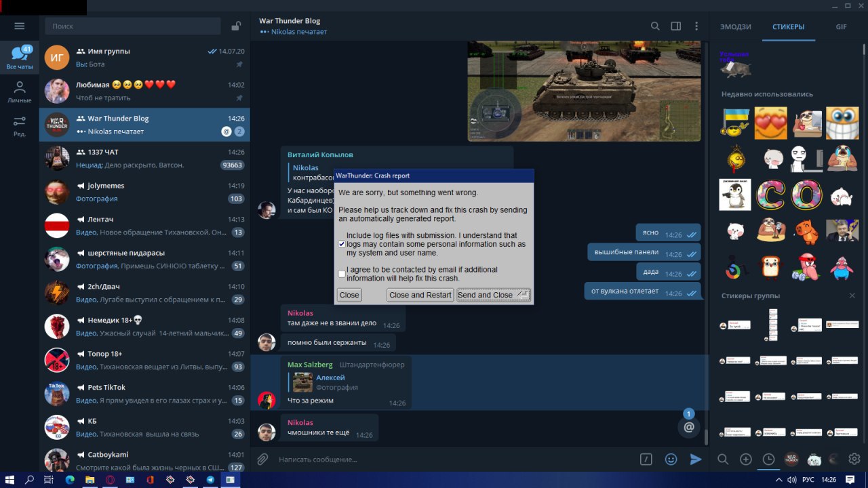Select the 'Личные' chat folder
Image resolution: width=868 pixels, height=488 pixels.
[x=19, y=92]
